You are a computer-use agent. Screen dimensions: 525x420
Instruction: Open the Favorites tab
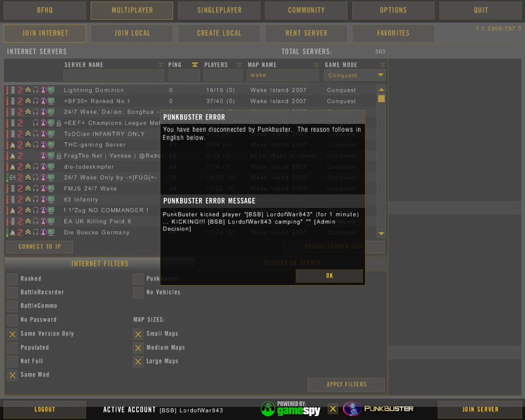tap(393, 33)
